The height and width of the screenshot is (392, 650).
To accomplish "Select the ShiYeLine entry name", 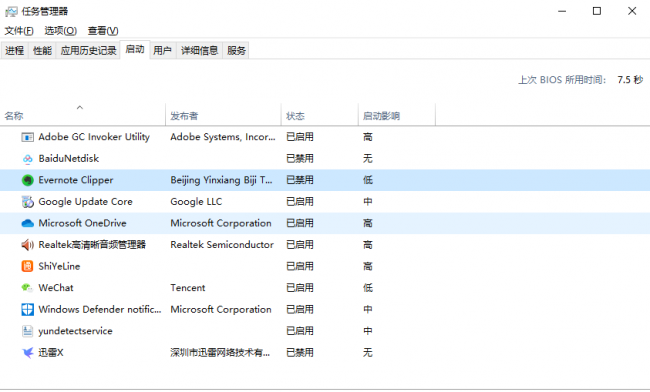I will 59,266.
